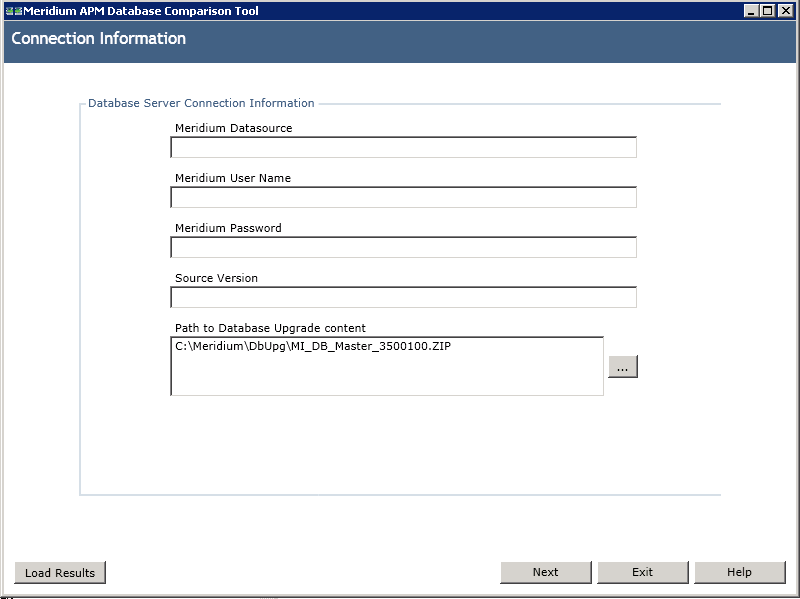Image resolution: width=800 pixels, height=599 pixels.
Task: Click the Meridium Password label
Action: click(228, 228)
